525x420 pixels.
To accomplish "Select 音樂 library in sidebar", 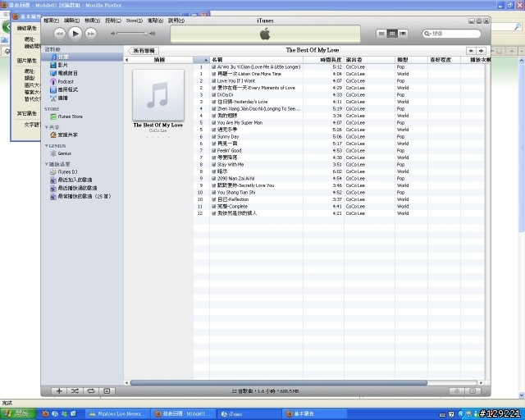I will point(82,57).
